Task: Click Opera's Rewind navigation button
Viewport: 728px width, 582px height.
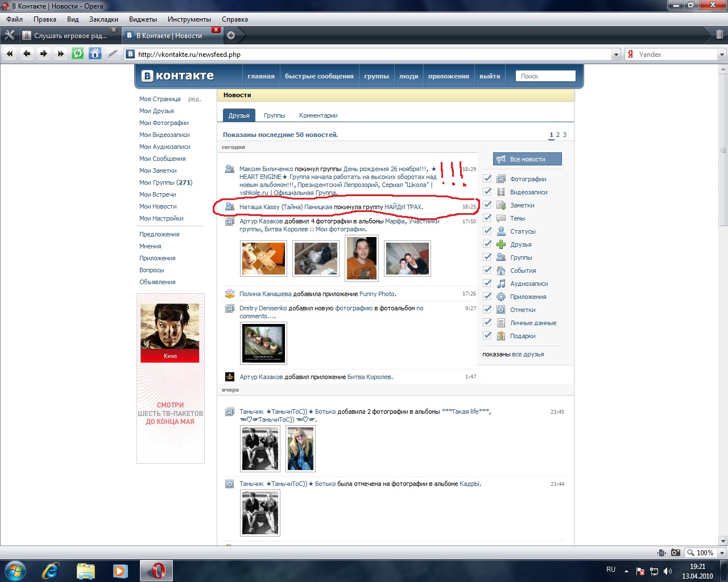Action: [10, 54]
